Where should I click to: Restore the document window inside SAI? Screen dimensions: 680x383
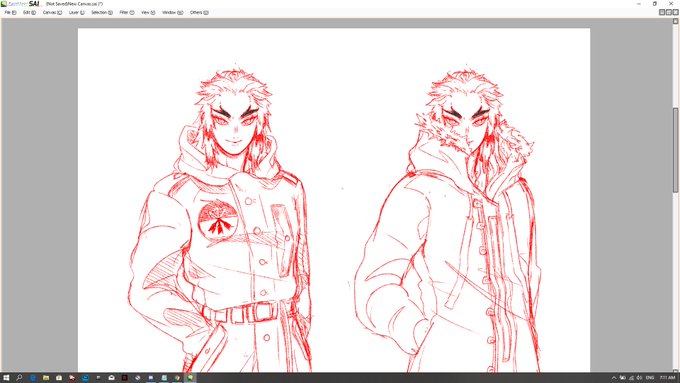[x=669, y=12]
